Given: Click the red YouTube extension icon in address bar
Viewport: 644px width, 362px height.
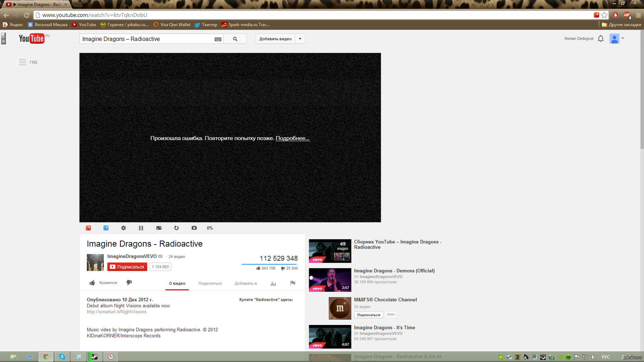Looking at the screenshot, I should click(597, 15).
